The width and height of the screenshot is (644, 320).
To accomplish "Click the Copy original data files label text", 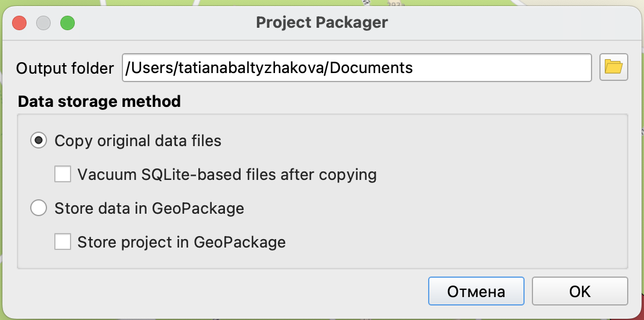I will [x=138, y=141].
